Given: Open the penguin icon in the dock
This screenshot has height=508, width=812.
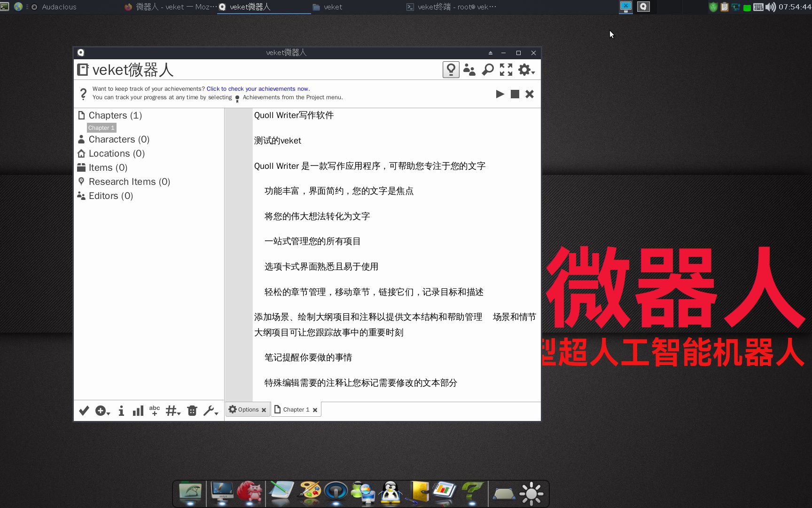Looking at the screenshot, I should 390,492.
